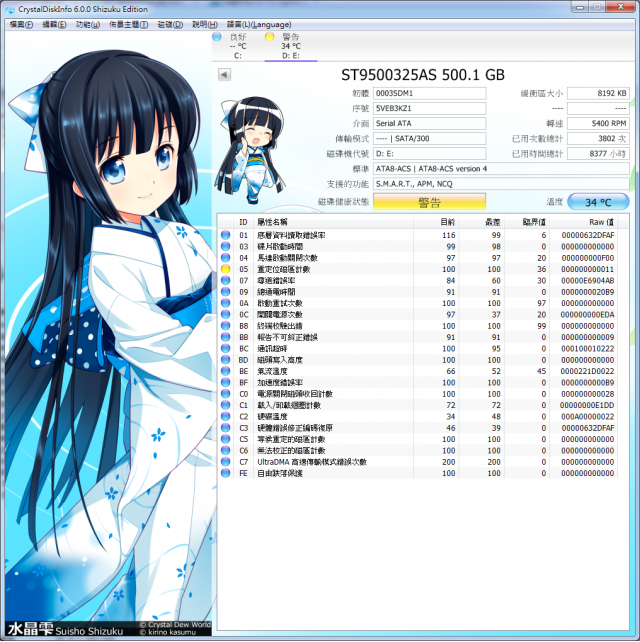Click the blue status orb in row BF
Viewport: 640px width, 642px height.
point(225,382)
